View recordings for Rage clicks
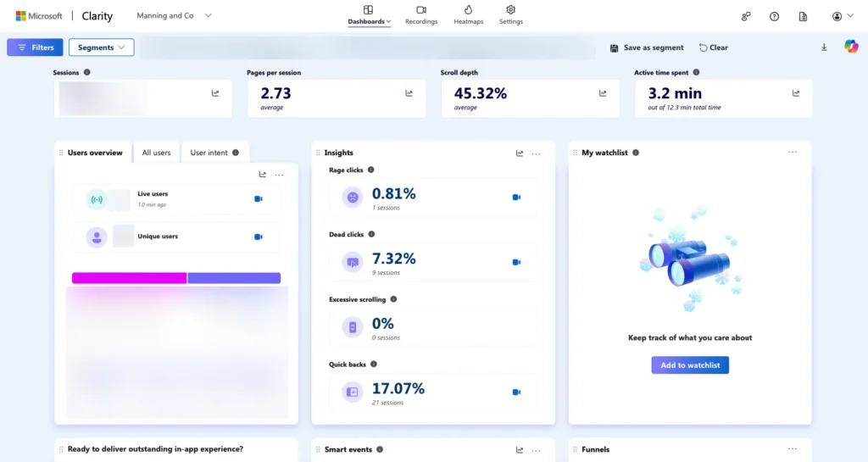The image size is (868, 462). pyautogui.click(x=515, y=197)
